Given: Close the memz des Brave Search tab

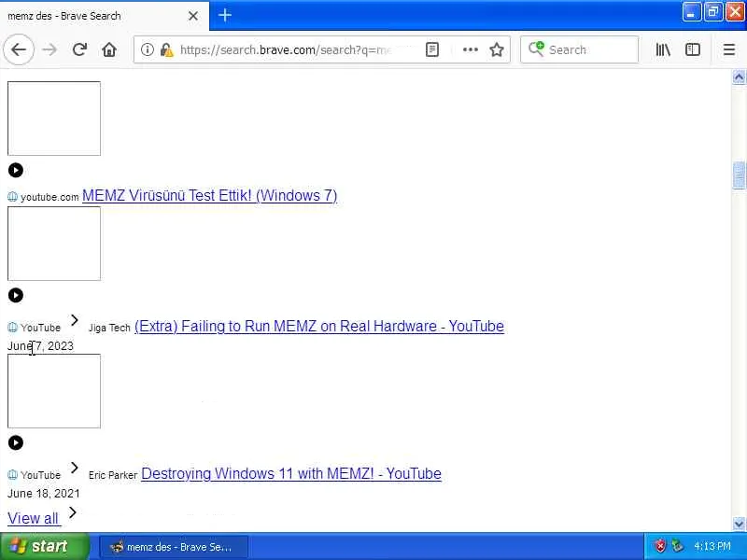Looking at the screenshot, I should point(193,16).
